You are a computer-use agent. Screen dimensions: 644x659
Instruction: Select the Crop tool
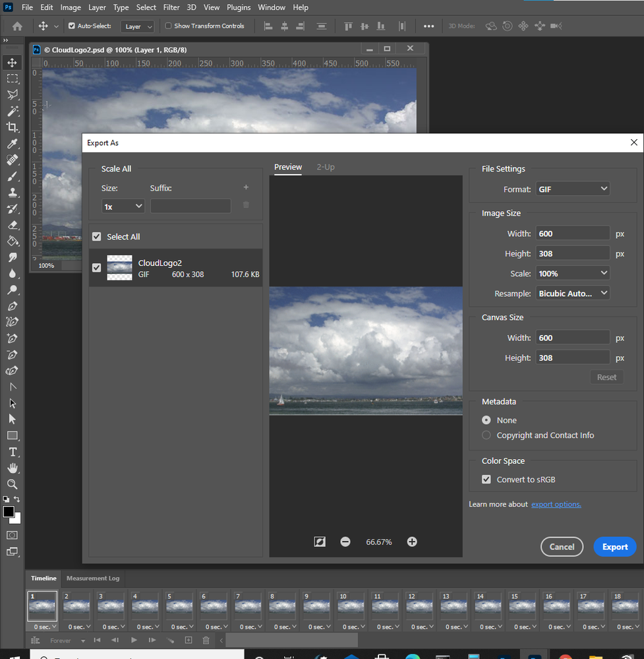(x=12, y=127)
